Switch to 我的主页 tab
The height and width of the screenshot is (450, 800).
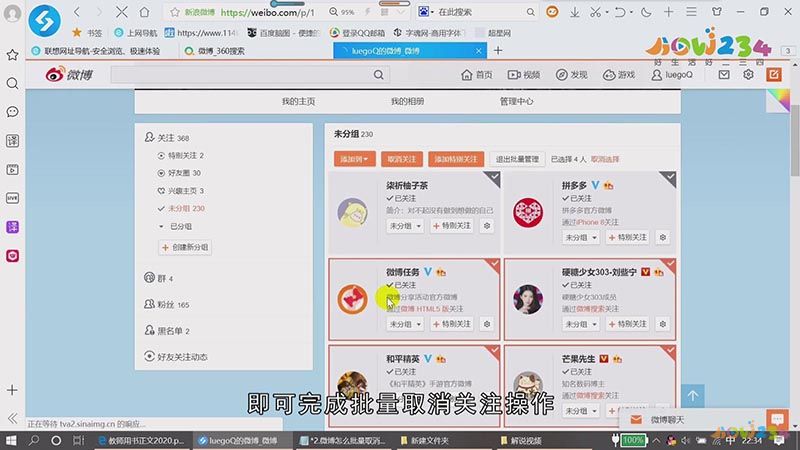pyautogui.click(x=298, y=102)
